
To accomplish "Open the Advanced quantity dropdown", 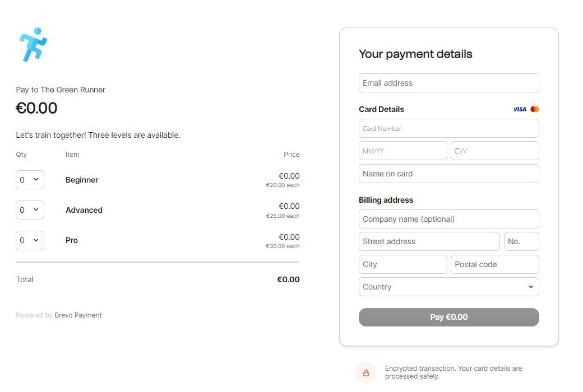I will 30,210.
